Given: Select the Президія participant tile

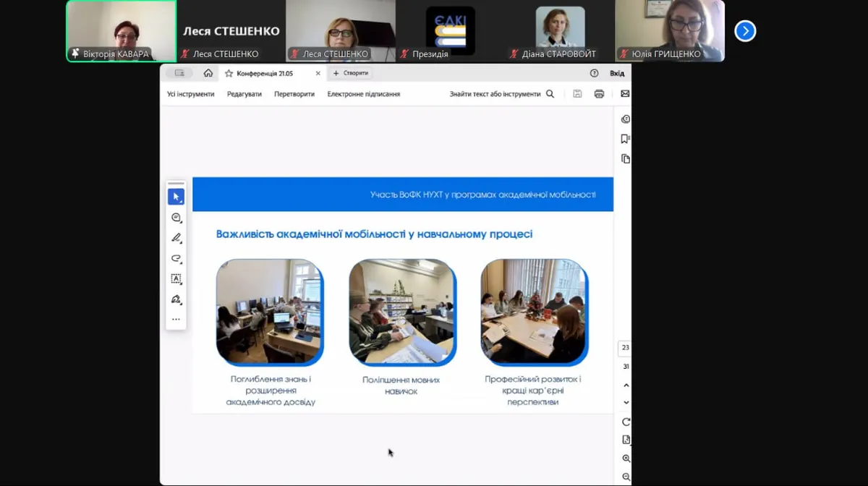Looking at the screenshot, I should [x=451, y=31].
